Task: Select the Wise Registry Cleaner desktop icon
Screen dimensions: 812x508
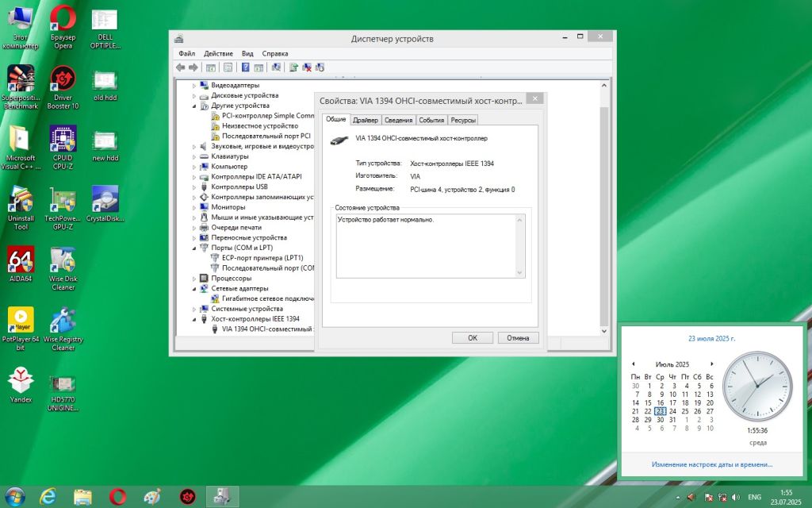Action: pos(63,329)
